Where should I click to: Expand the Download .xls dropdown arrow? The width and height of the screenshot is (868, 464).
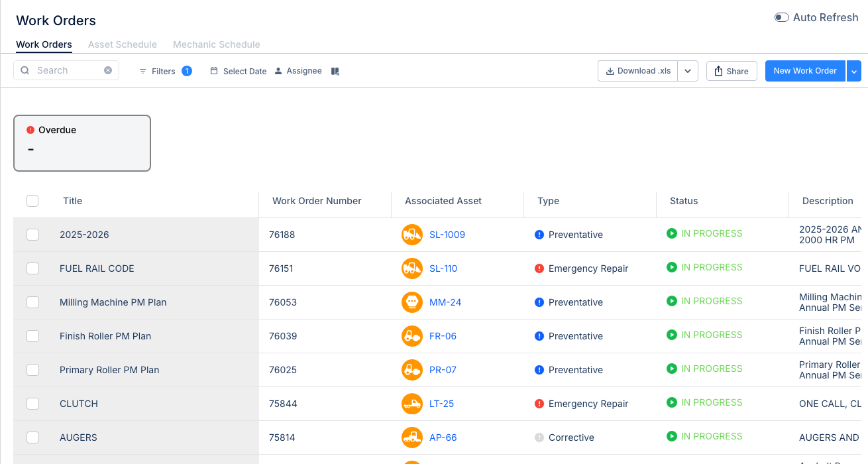(x=687, y=70)
